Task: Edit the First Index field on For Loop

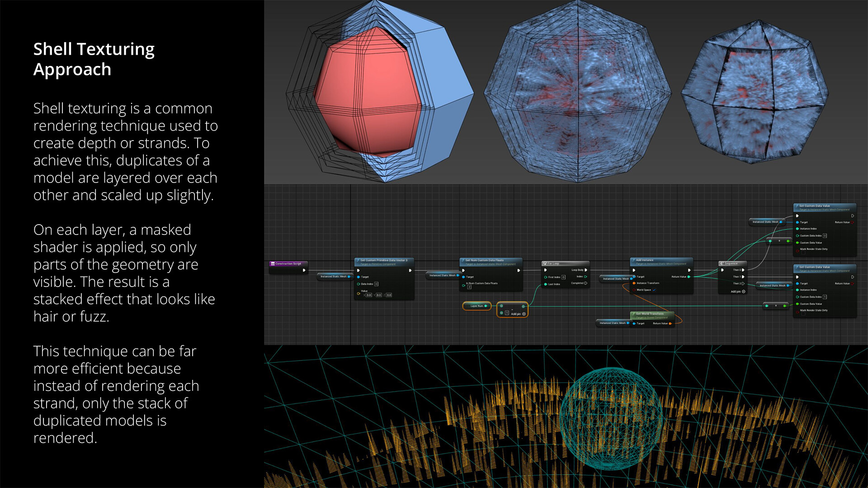Action: pyautogui.click(x=563, y=277)
